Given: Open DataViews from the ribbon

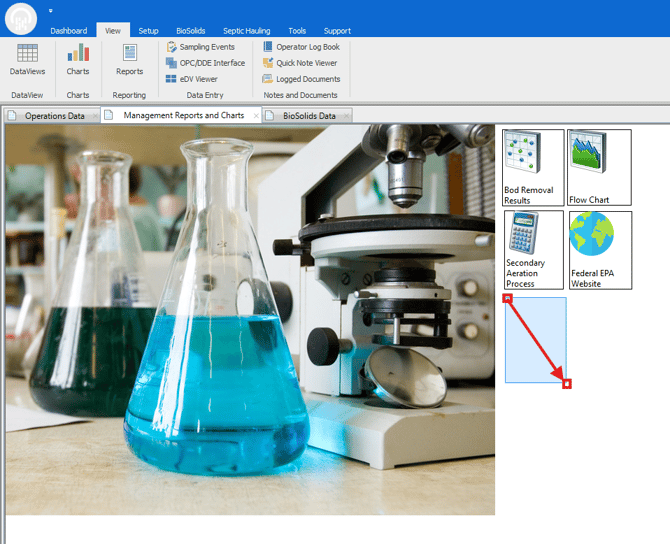Looking at the screenshot, I should (27, 60).
